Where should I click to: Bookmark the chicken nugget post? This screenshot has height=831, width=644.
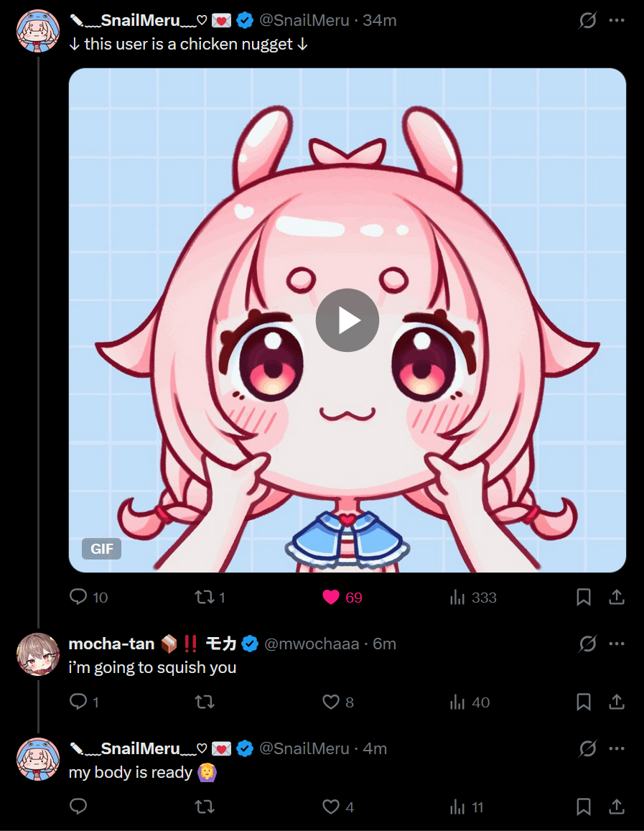(x=584, y=598)
